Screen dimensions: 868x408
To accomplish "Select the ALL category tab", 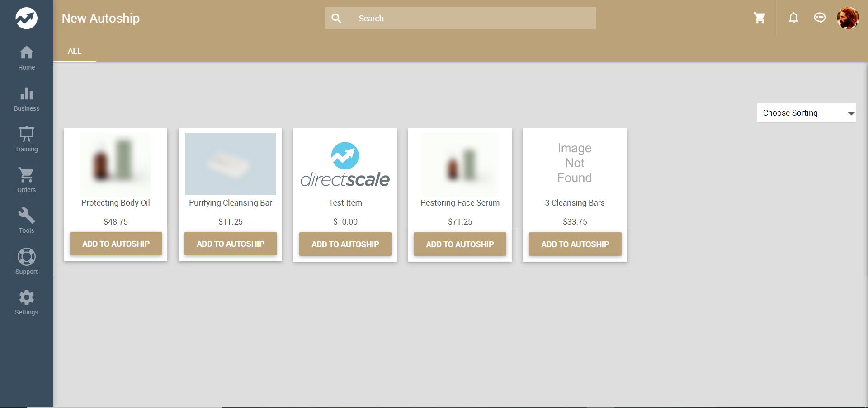I will pos(75,51).
